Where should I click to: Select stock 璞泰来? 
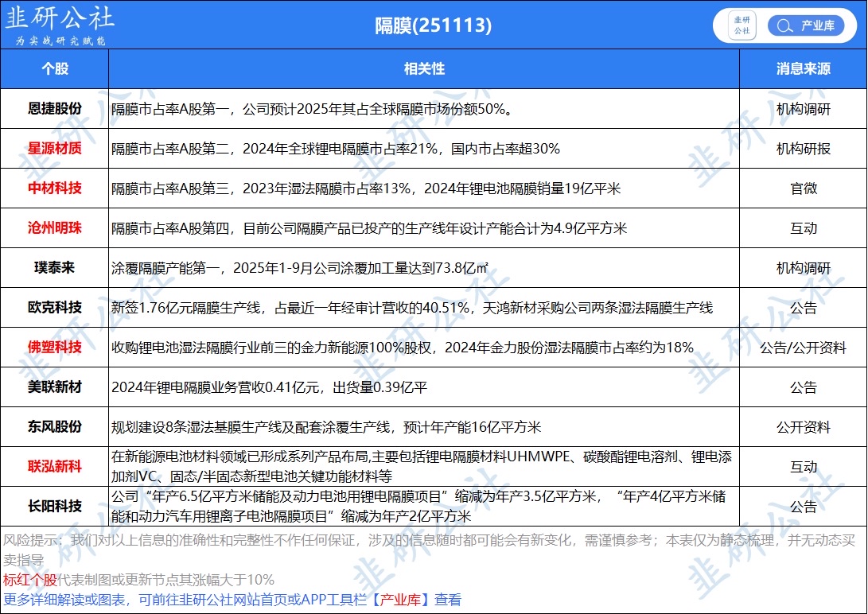tap(55, 268)
